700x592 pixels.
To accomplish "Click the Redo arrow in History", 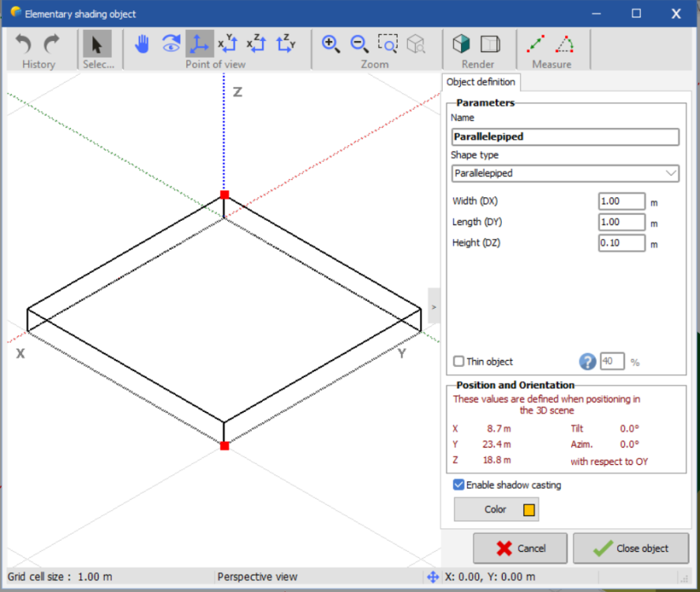I will point(52,44).
